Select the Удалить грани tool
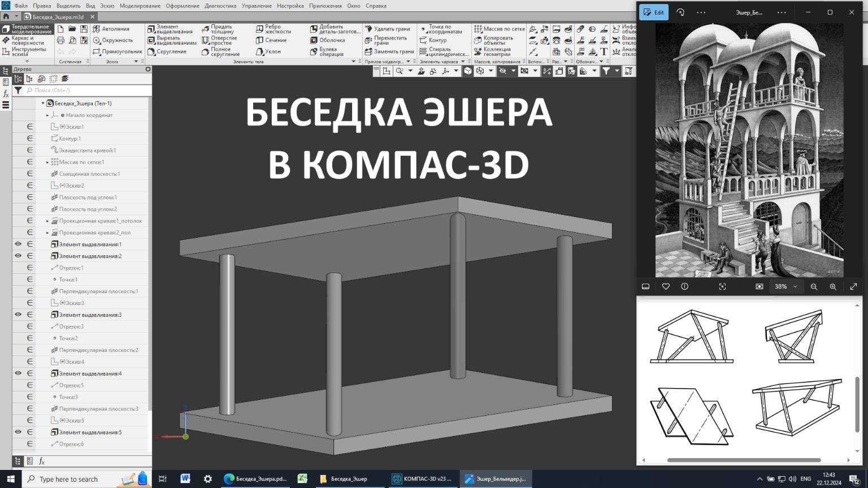868x488 pixels. click(x=387, y=29)
